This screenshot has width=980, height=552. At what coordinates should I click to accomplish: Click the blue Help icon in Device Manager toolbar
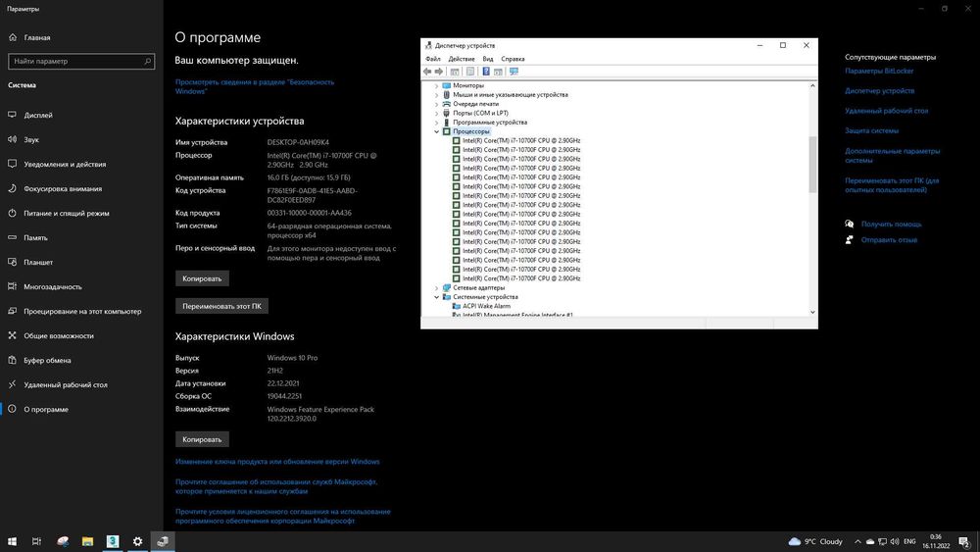(x=486, y=72)
